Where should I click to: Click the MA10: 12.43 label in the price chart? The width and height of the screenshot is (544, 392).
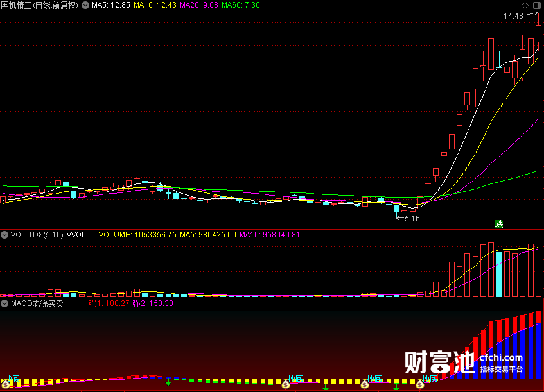tap(155, 5)
